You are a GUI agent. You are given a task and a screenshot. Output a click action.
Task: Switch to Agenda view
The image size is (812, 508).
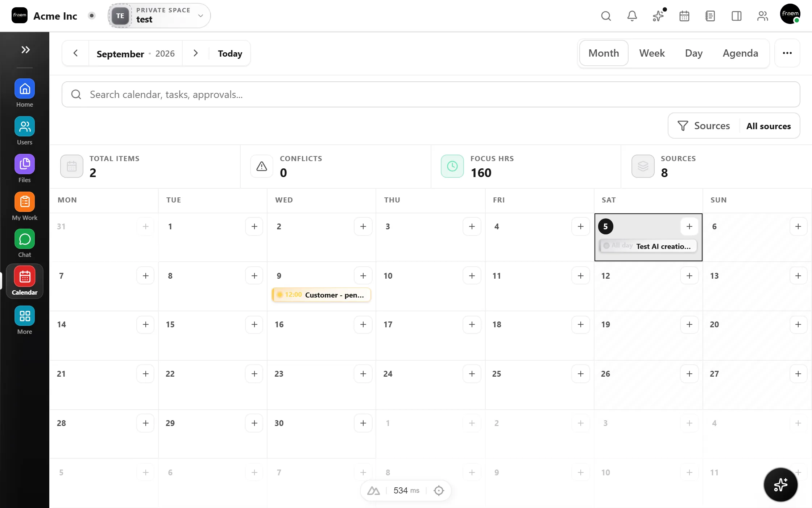740,53
